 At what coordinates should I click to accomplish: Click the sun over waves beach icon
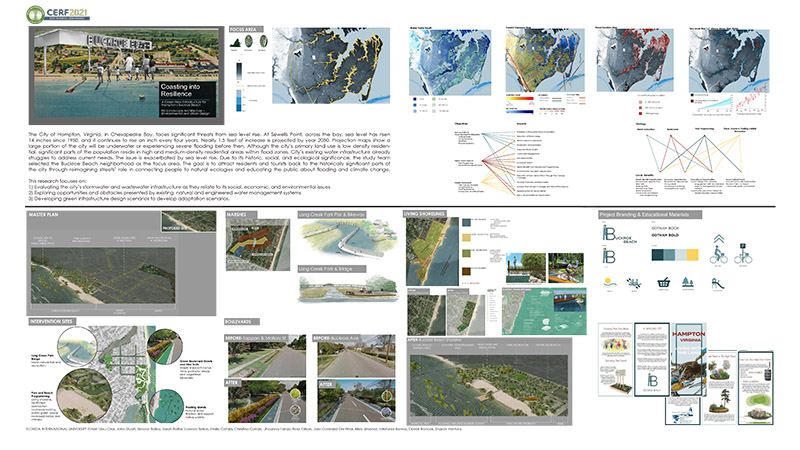[x=610, y=284]
